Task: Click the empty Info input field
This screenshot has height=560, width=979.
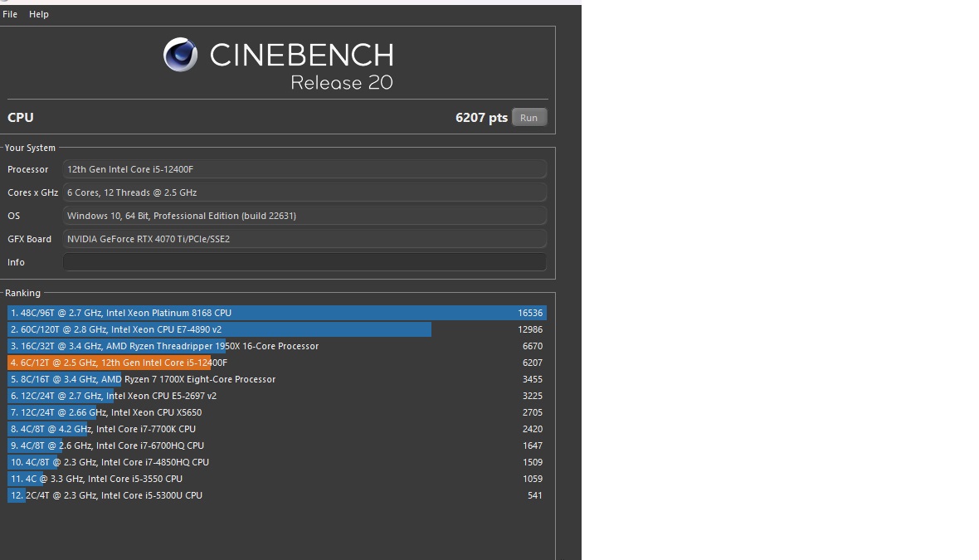Action: coord(304,262)
